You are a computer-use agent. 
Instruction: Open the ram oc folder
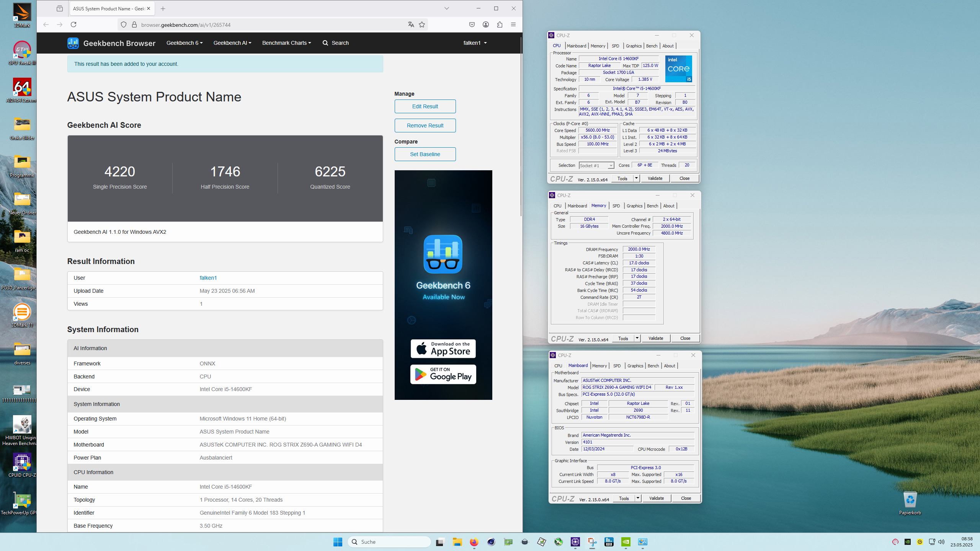point(22,240)
